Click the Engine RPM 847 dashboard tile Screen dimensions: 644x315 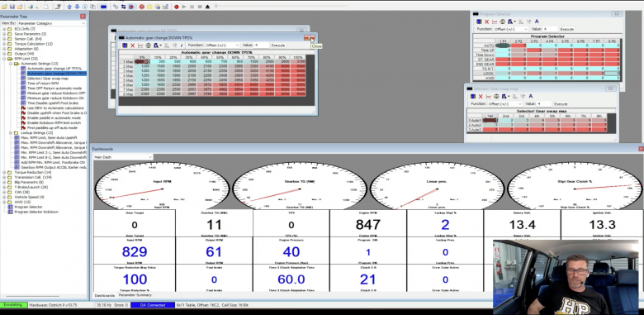tap(368, 224)
